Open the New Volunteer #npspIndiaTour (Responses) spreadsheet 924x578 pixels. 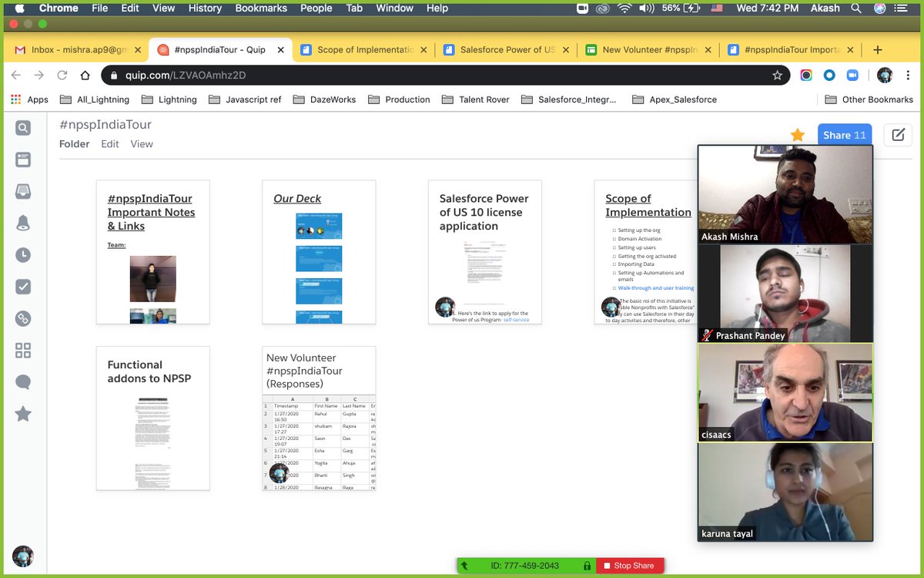[x=319, y=418]
